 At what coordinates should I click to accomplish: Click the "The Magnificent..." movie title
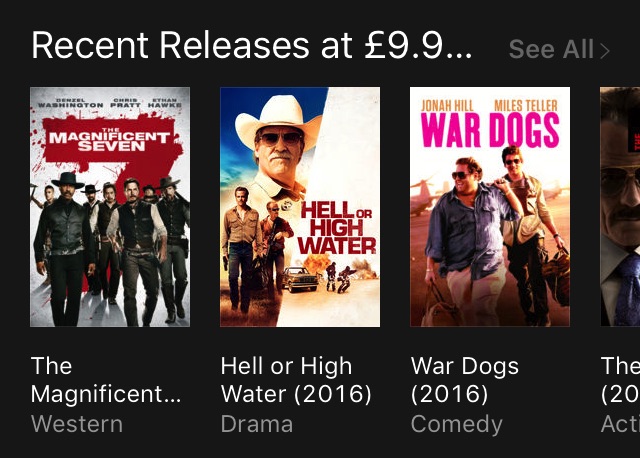point(106,380)
